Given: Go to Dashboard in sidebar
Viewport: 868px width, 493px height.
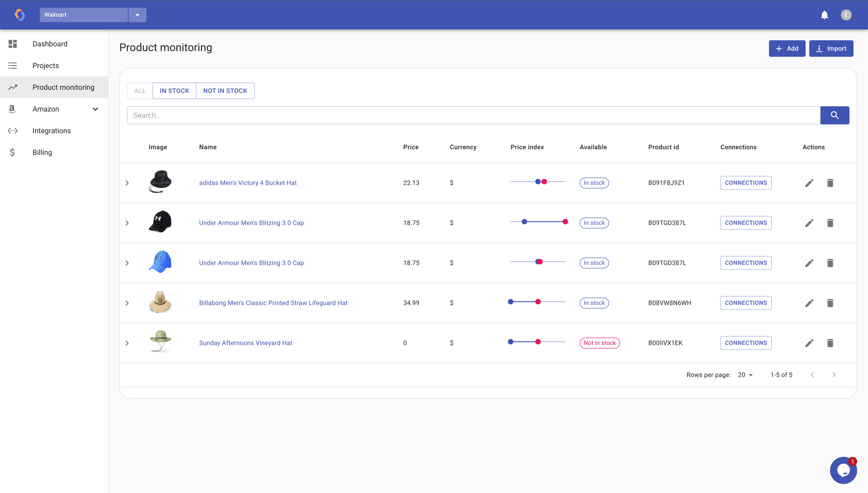Looking at the screenshot, I should coord(50,44).
